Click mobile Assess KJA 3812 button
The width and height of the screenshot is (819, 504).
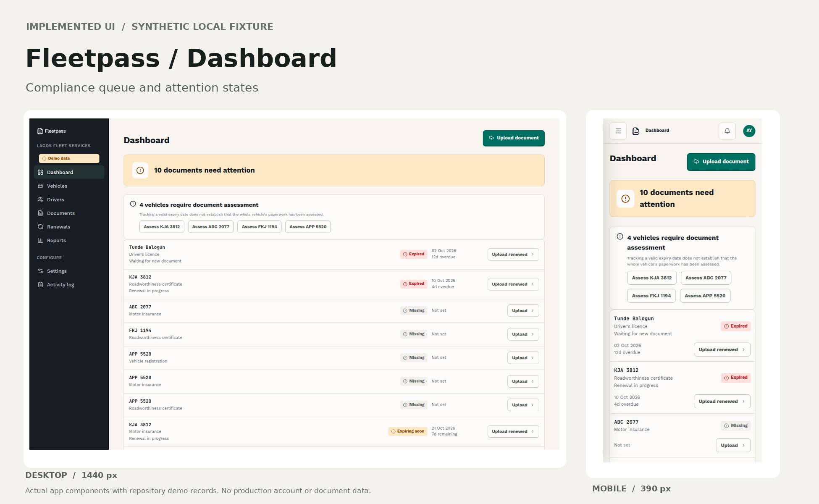pyautogui.click(x=652, y=278)
